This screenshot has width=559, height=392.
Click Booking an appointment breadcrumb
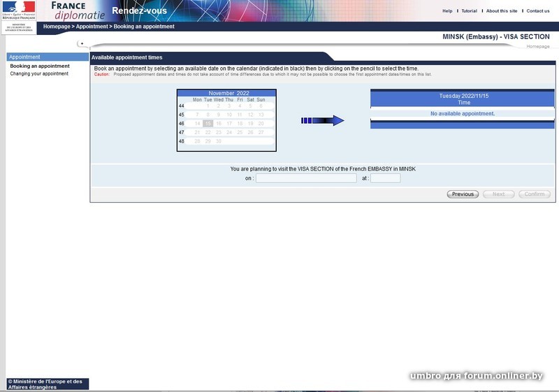pos(144,27)
